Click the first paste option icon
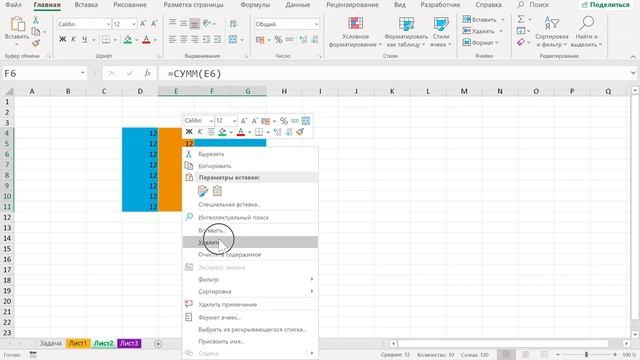Screen dimensions: 640x360 click(x=203, y=191)
